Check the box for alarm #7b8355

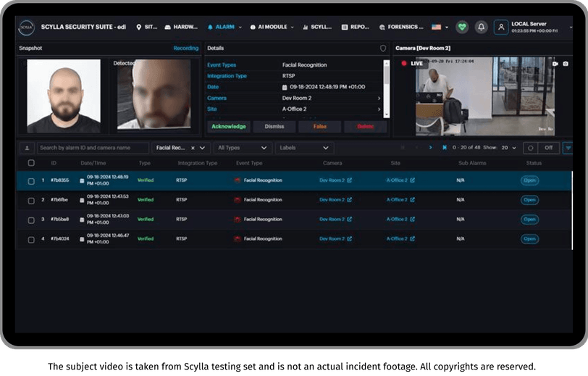click(31, 181)
